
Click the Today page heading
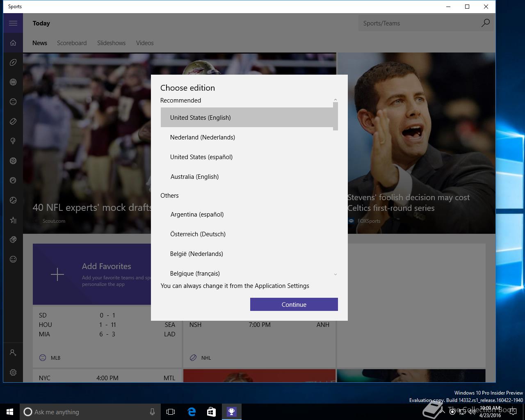[41, 23]
